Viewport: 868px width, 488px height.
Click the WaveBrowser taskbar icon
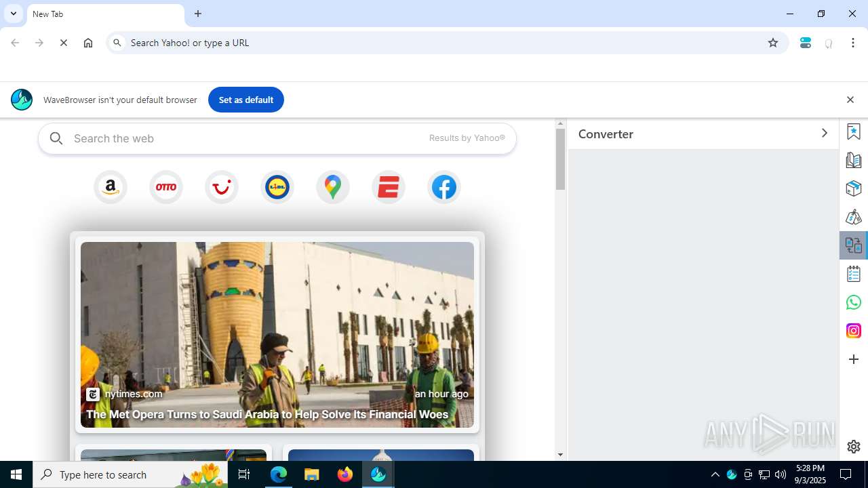coord(378,474)
